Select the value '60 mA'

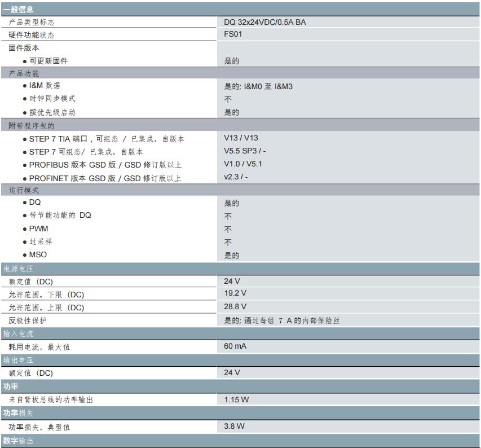coord(235,346)
